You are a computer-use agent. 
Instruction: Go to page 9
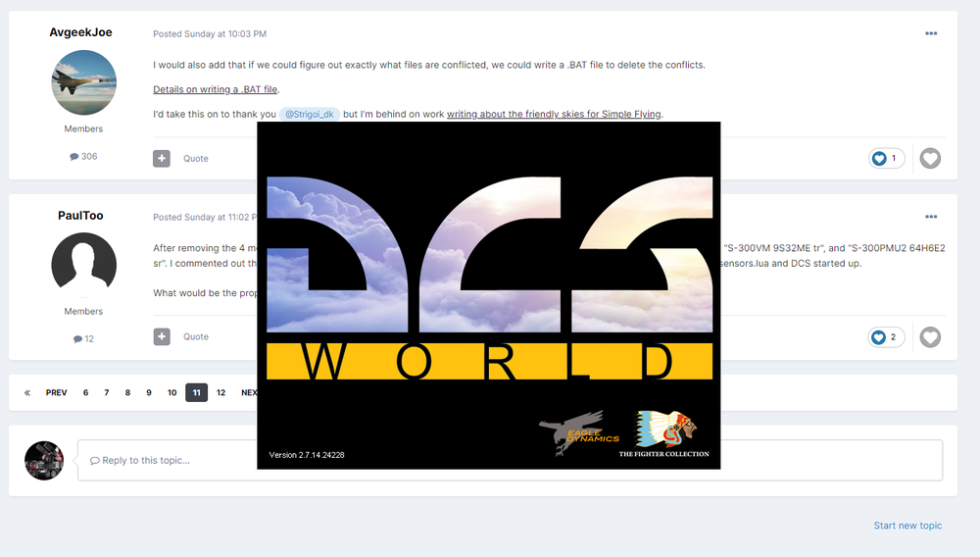[149, 392]
